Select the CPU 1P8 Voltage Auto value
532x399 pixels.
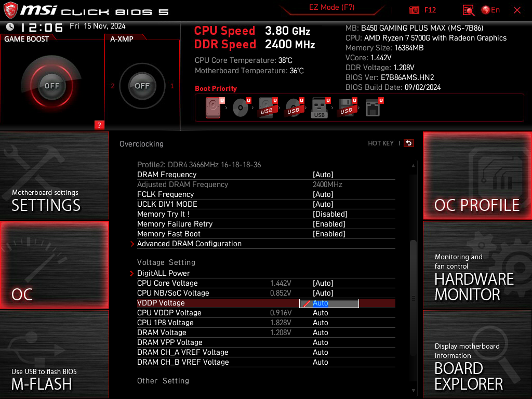320,322
